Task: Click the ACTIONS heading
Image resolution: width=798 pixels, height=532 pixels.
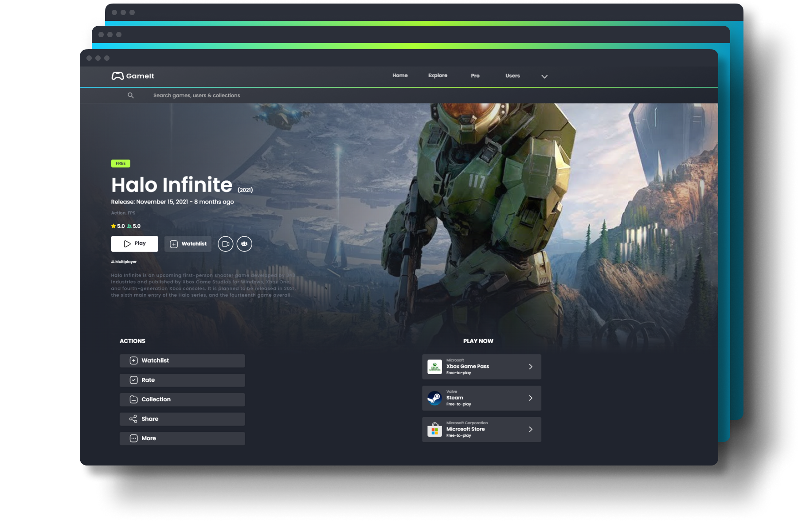Action: [x=133, y=341]
